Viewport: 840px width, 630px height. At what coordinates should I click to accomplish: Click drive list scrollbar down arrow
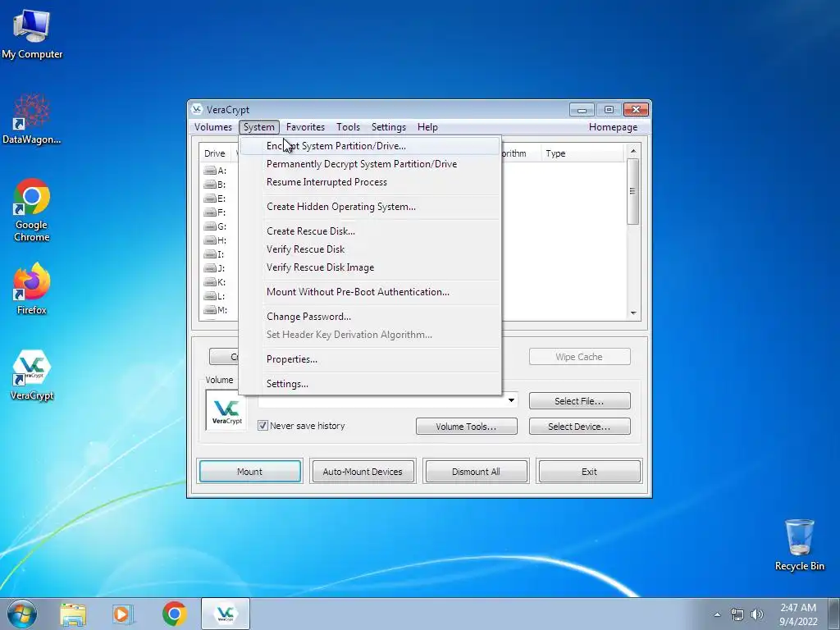point(633,313)
